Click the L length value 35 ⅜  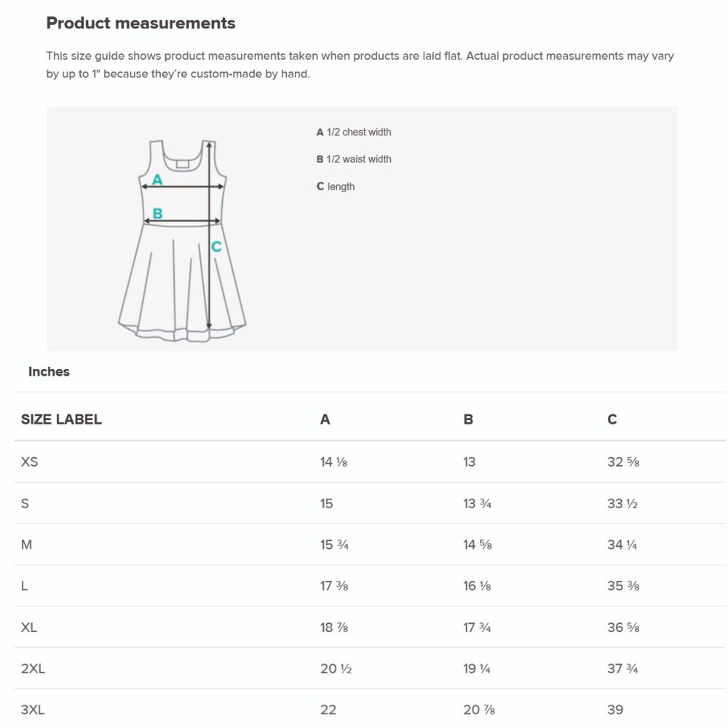click(x=623, y=585)
